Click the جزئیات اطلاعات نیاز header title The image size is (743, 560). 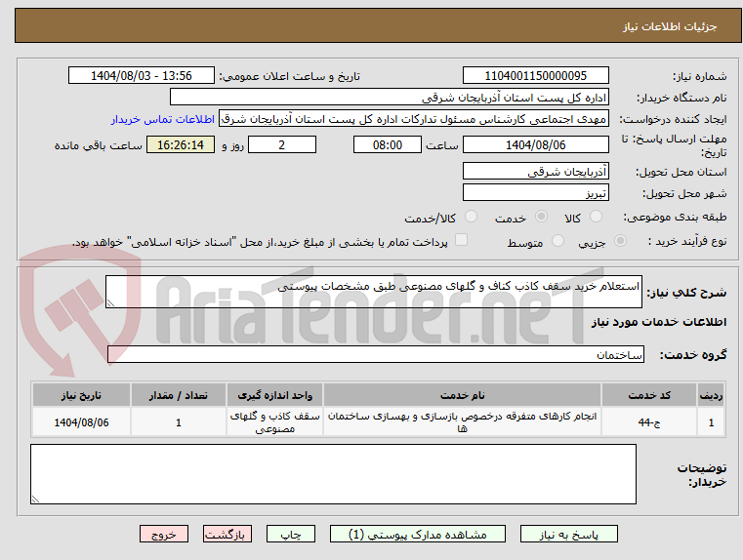tap(670, 26)
